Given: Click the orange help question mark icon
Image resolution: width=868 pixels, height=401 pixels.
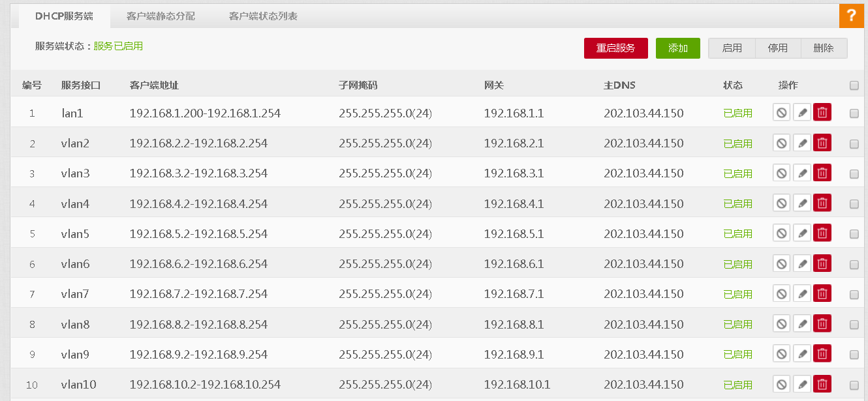Looking at the screenshot, I should point(851,16).
